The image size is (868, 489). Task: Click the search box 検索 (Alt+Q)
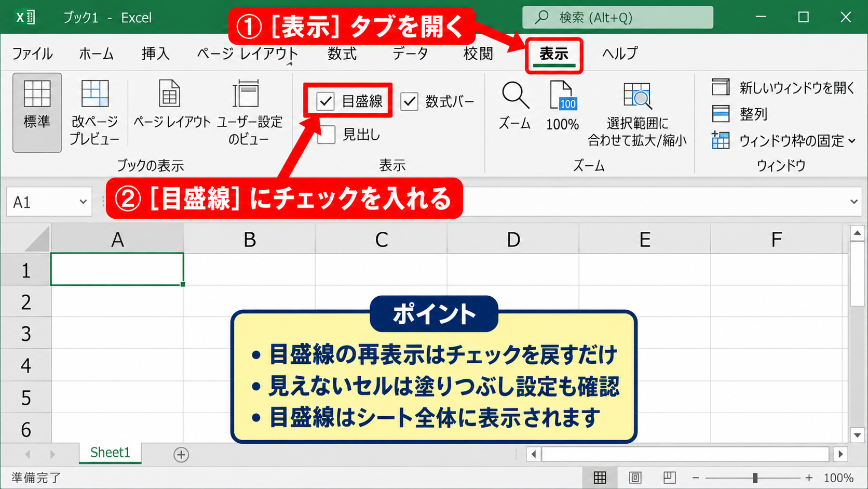[618, 18]
